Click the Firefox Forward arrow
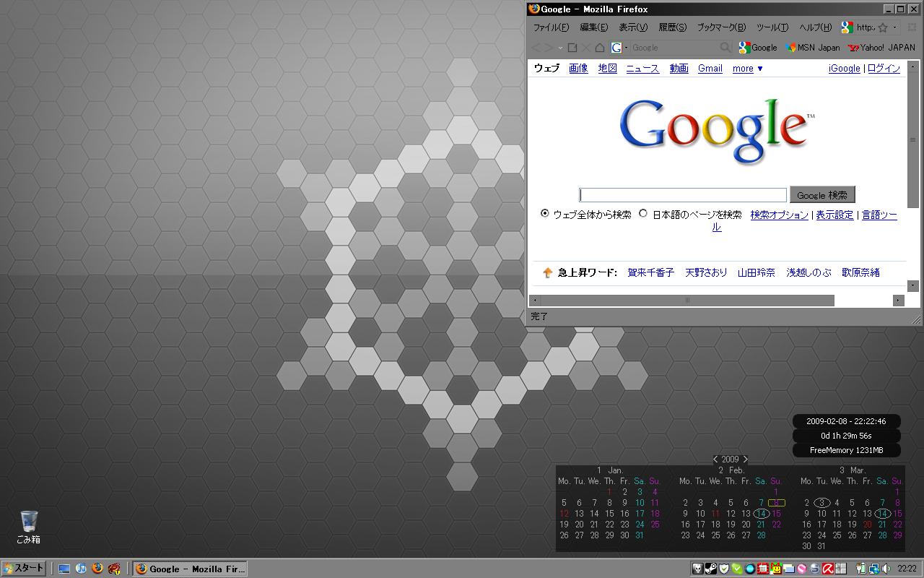Viewport: 924px width, 578px height. pyautogui.click(x=548, y=48)
